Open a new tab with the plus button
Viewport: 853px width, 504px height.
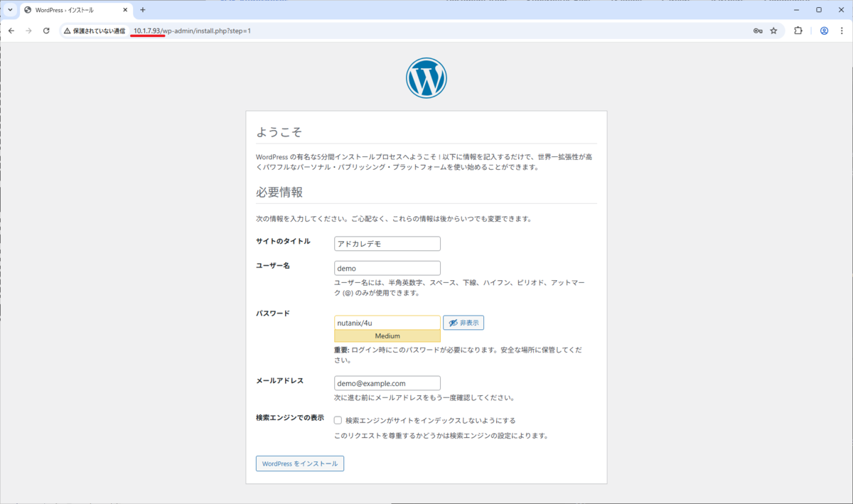tap(142, 10)
